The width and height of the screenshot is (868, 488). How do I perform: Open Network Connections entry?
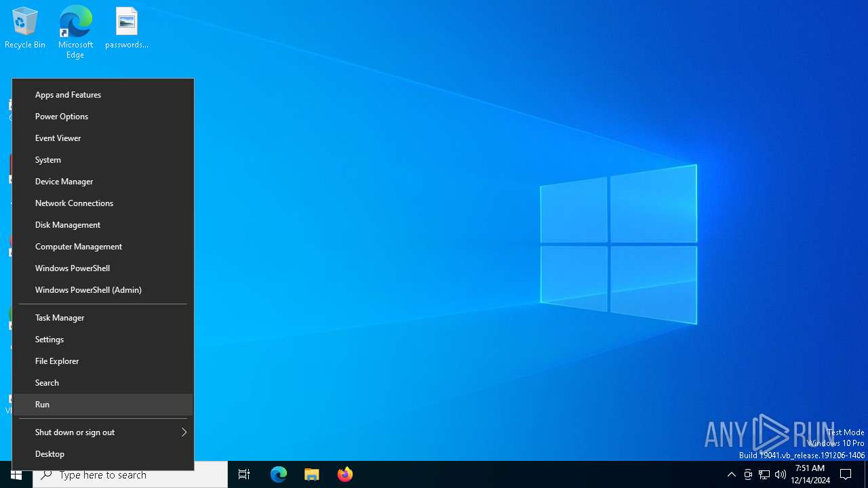coord(103,203)
